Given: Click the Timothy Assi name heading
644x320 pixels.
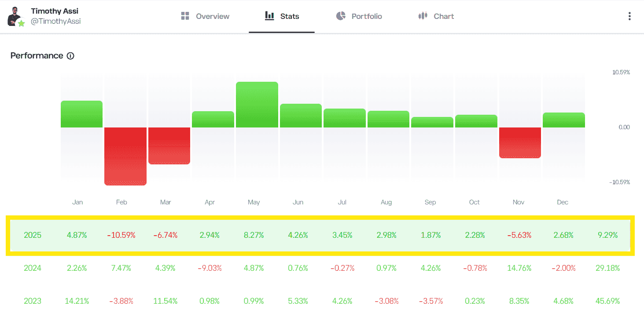Looking at the screenshot, I should pos(55,11).
